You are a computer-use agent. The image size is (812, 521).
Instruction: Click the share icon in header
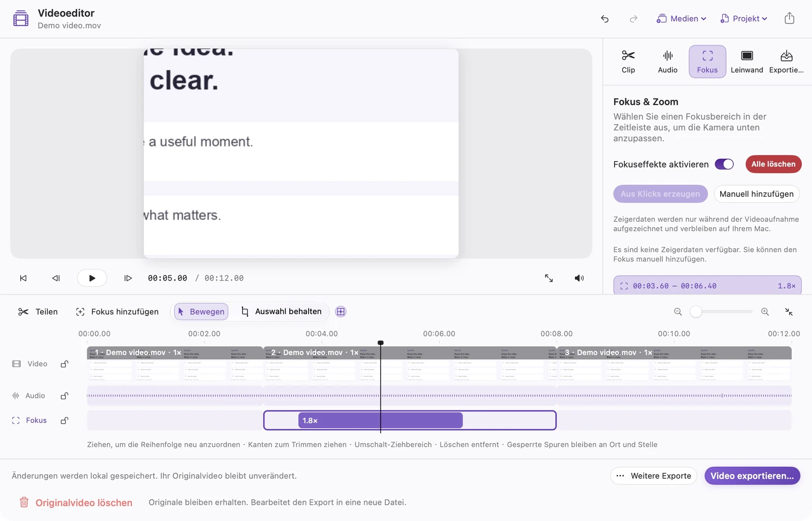click(789, 18)
